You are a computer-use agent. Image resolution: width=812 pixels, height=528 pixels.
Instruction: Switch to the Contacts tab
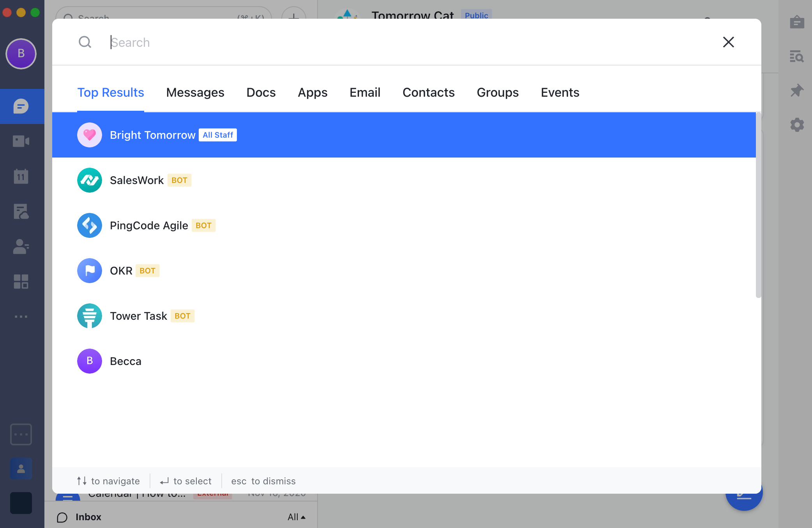click(429, 92)
